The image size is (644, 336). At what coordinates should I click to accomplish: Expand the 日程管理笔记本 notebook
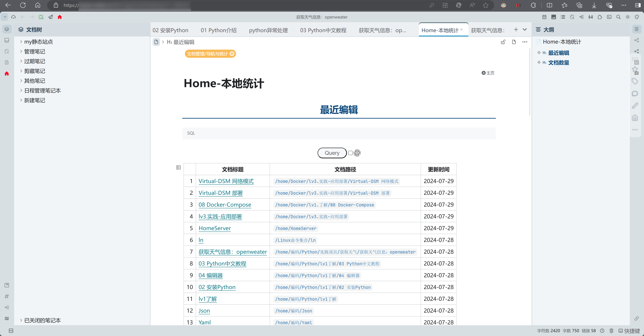(x=21, y=90)
